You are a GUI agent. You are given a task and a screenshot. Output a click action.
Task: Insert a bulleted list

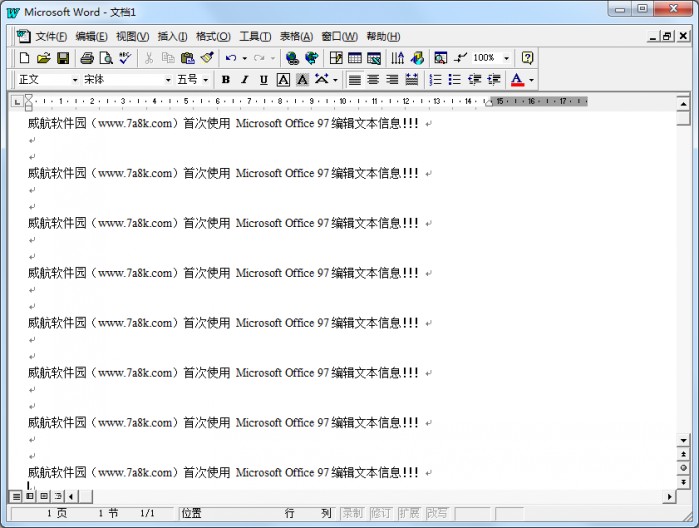455,80
